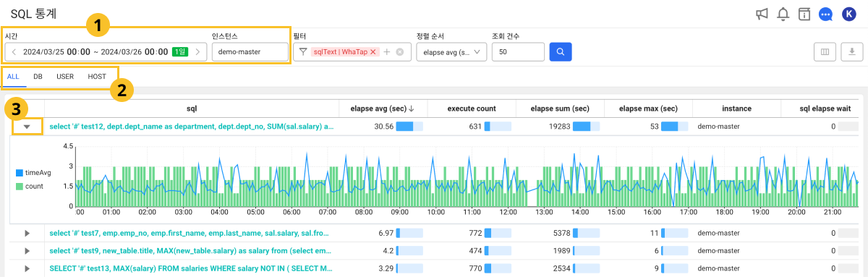The image size is (868, 277).
Task: Open SQL text starting select '#' test9
Action: 190,250
